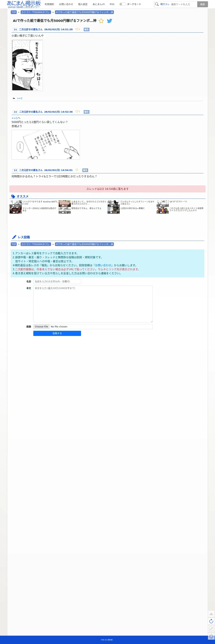Follow the >>1 anchor link in post 2

(x=15, y=118)
